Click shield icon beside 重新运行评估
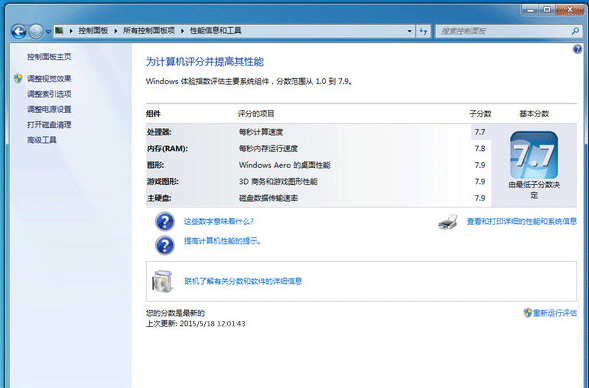The height and width of the screenshot is (388, 589). (528, 313)
